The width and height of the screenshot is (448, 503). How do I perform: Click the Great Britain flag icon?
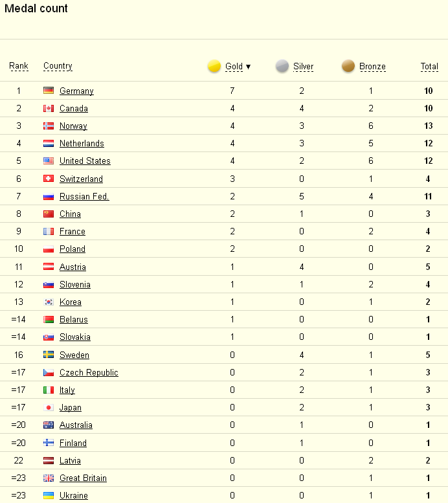point(49,478)
